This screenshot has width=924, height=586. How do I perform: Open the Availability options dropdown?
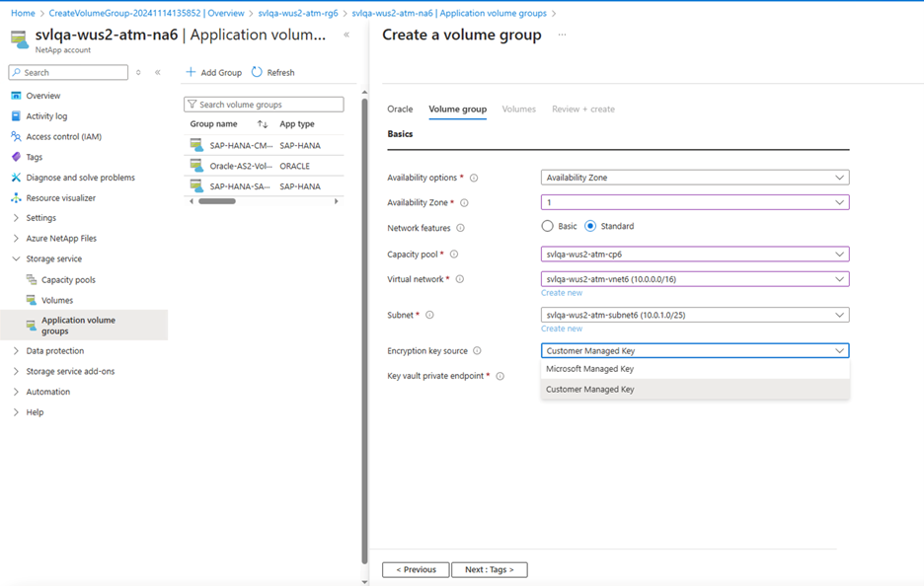tap(695, 178)
